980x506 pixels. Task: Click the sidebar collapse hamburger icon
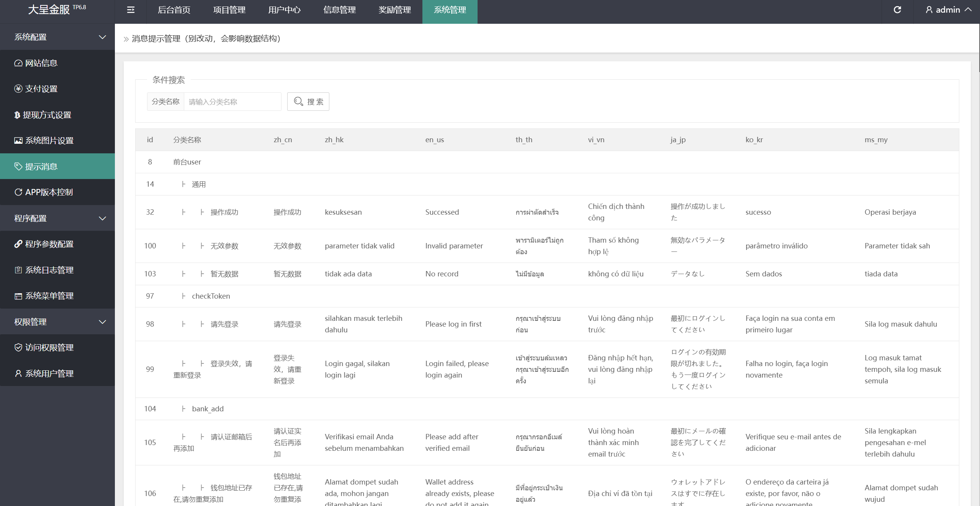(x=131, y=10)
